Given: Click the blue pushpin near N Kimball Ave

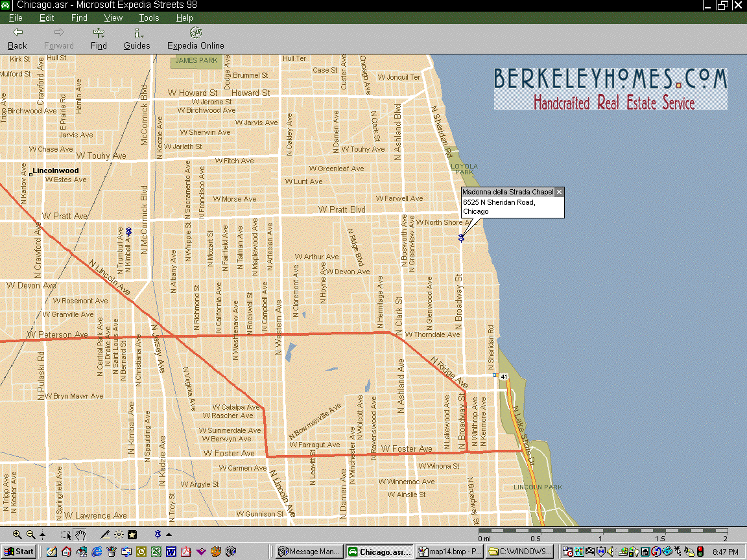Looking at the screenshot, I should 129,231.
